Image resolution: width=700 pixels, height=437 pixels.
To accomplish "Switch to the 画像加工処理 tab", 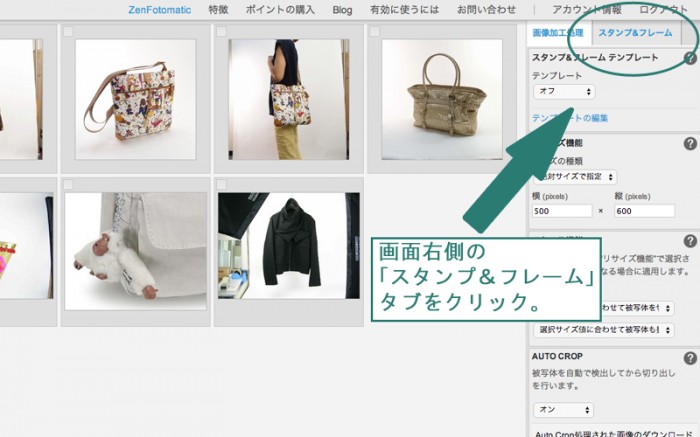I will point(558,33).
